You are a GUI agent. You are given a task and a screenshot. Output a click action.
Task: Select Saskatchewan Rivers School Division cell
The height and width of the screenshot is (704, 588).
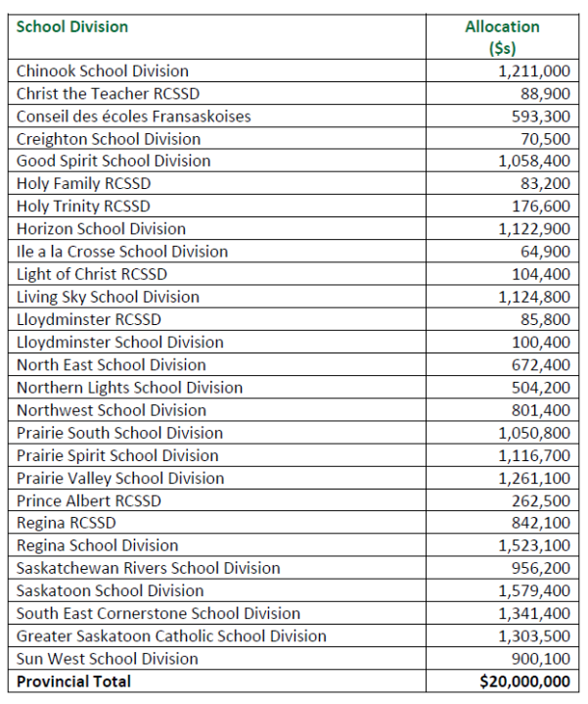click(149, 568)
